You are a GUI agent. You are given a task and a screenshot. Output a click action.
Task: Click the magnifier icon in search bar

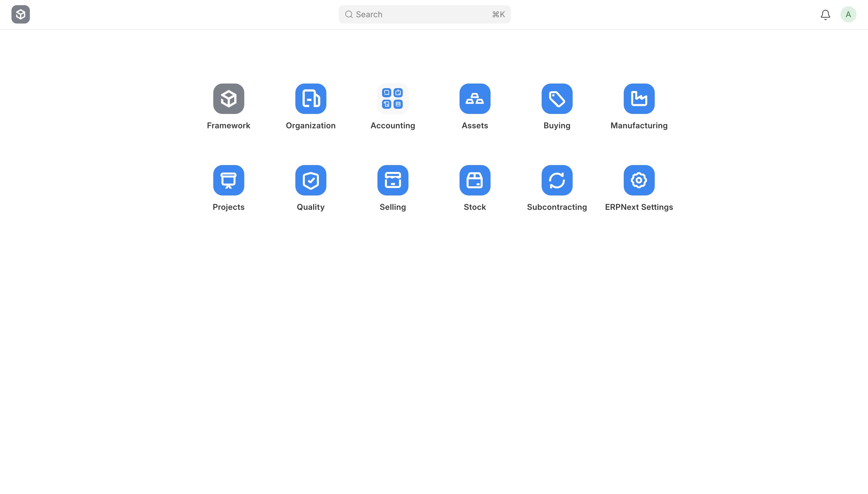tap(349, 14)
